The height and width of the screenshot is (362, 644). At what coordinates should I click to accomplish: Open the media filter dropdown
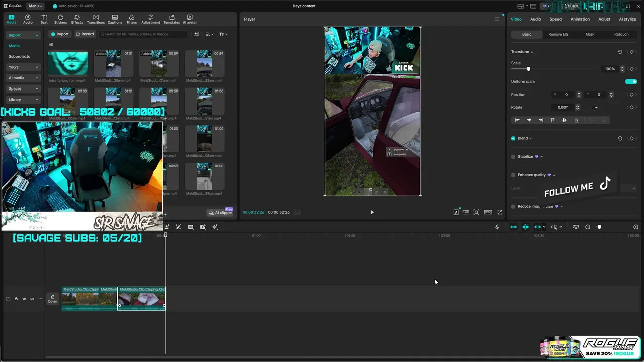point(223,34)
